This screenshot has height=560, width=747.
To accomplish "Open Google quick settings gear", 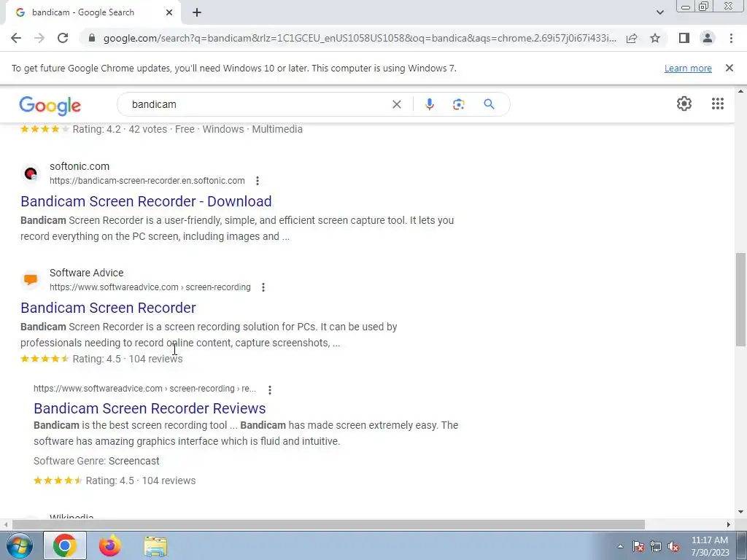I will (684, 104).
